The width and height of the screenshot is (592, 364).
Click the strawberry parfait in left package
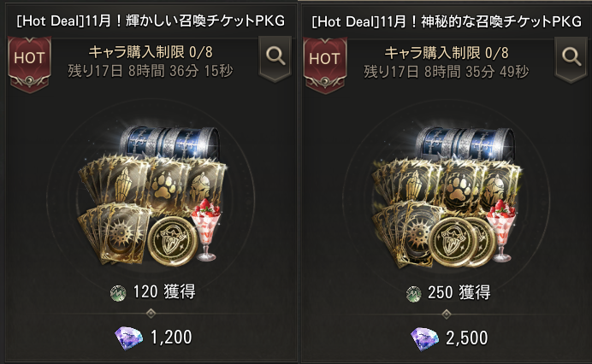coord(206,229)
